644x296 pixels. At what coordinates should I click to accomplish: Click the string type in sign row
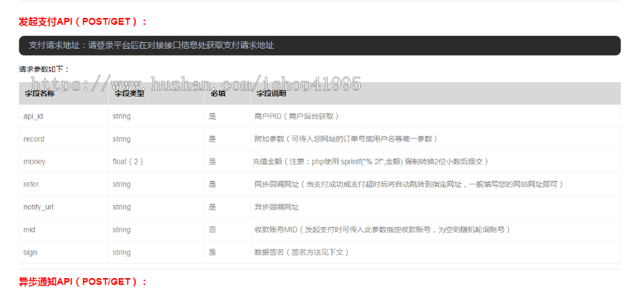coord(122,252)
